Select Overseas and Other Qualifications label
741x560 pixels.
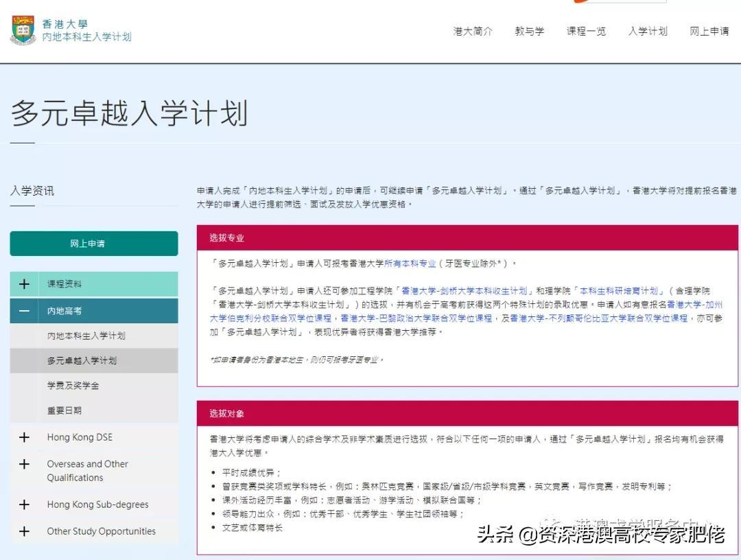coord(87,471)
